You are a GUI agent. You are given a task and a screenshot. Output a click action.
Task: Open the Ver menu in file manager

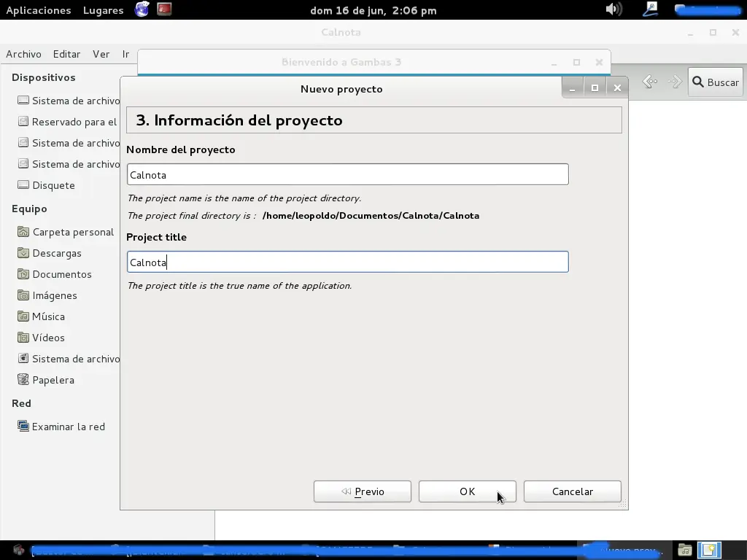(x=101, y=54)
